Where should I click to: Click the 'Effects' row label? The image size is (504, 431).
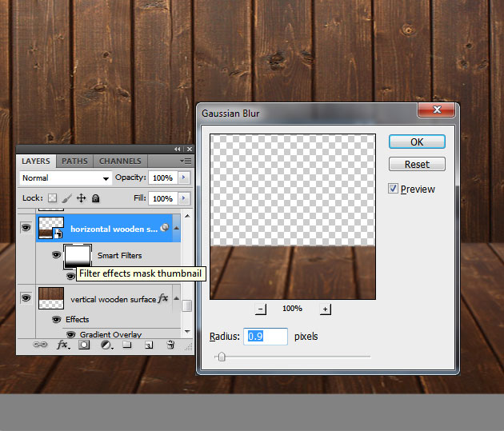(x=77, y=320)
